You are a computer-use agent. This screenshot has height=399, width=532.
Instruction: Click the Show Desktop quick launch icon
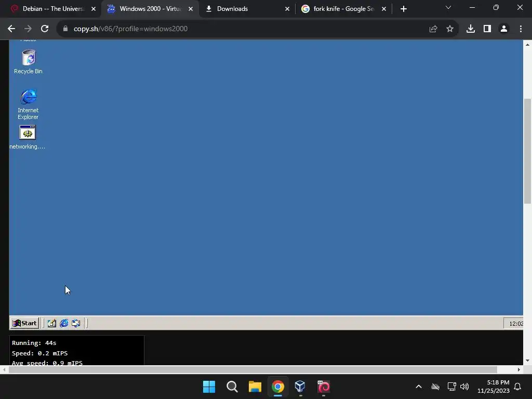coord(51,323)
